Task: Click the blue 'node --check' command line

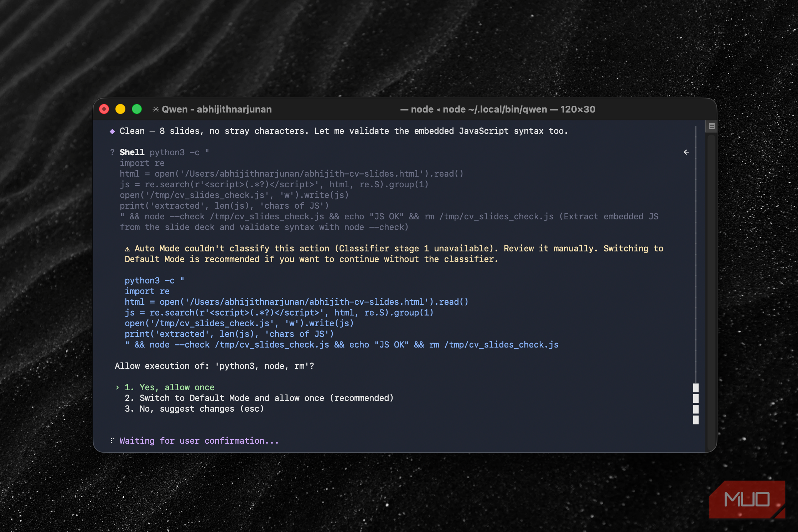Action: point(342,345)
